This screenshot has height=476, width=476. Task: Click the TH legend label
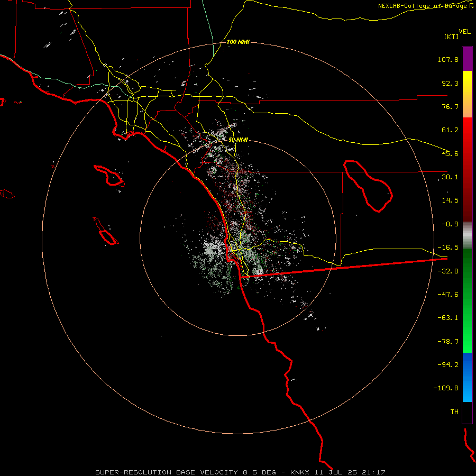coord(454,412)
